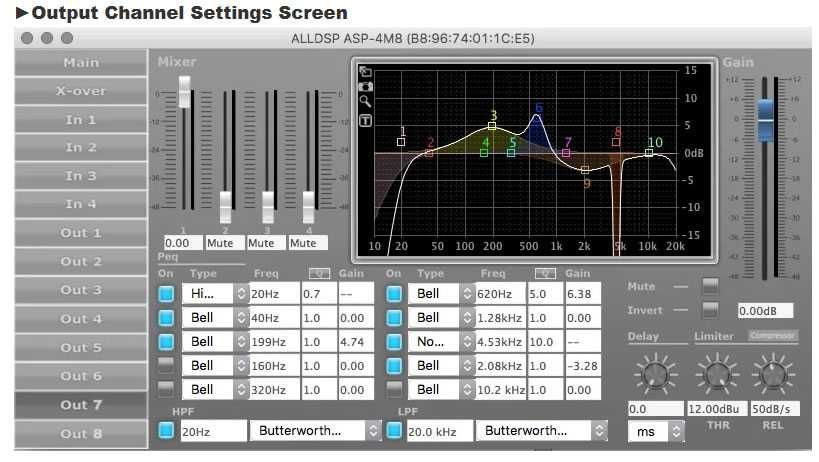Open type dropdown for 40Hz band
The height and width of the screenshot is (462, 819).
pos(215,317)
